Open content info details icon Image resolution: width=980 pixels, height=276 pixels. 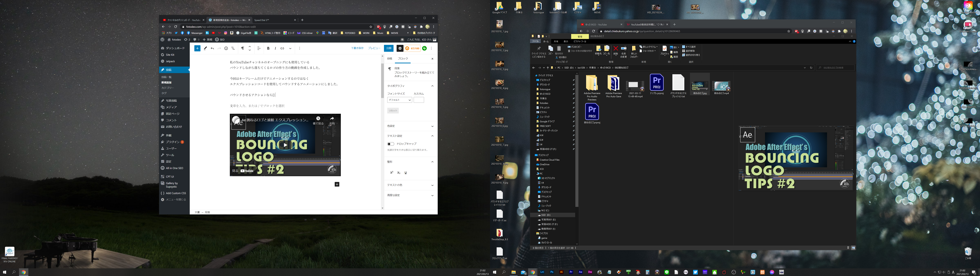click(226, 48)
